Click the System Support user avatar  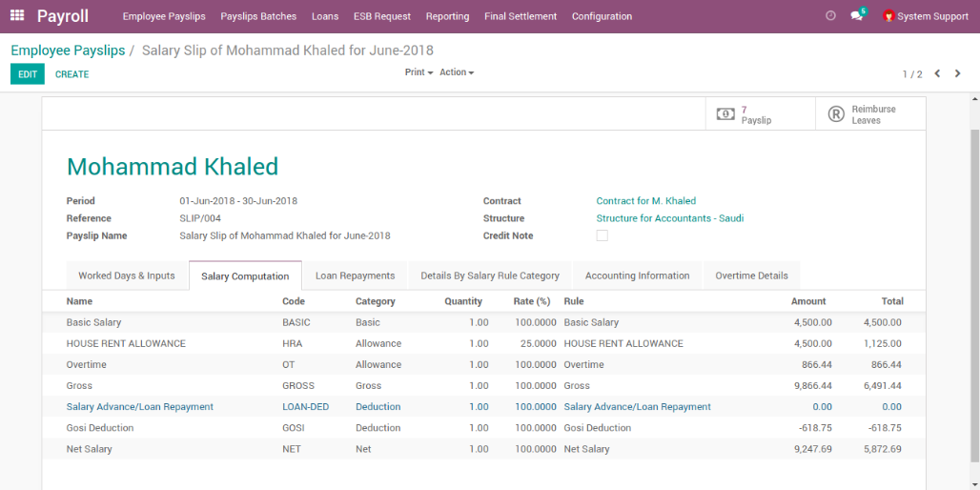coord(888,16)
